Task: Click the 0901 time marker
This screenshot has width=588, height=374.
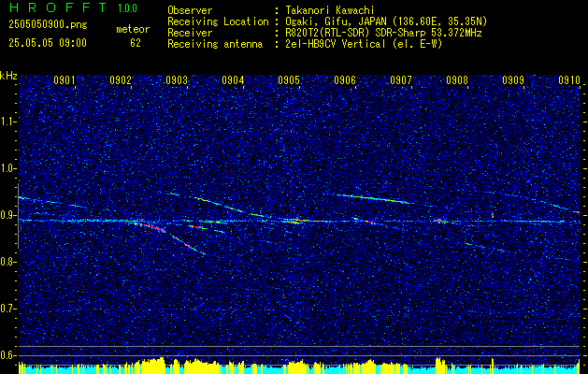Action: point(65,80)
